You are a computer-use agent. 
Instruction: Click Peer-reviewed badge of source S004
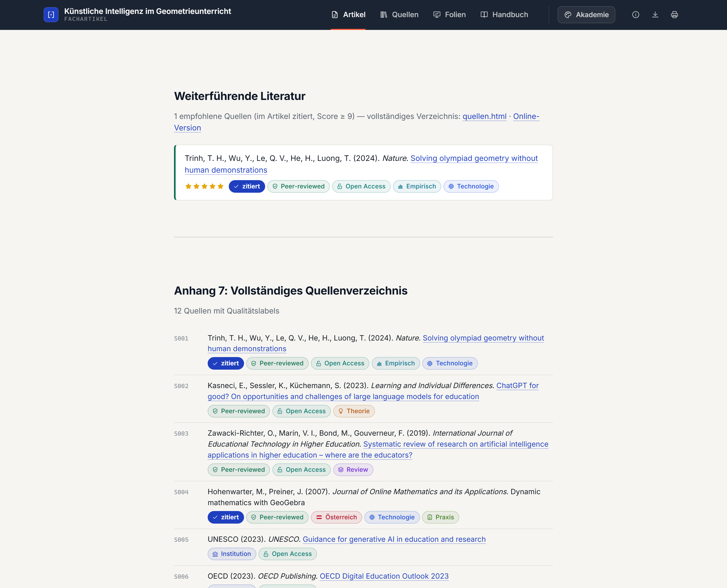tap(277, 517)
